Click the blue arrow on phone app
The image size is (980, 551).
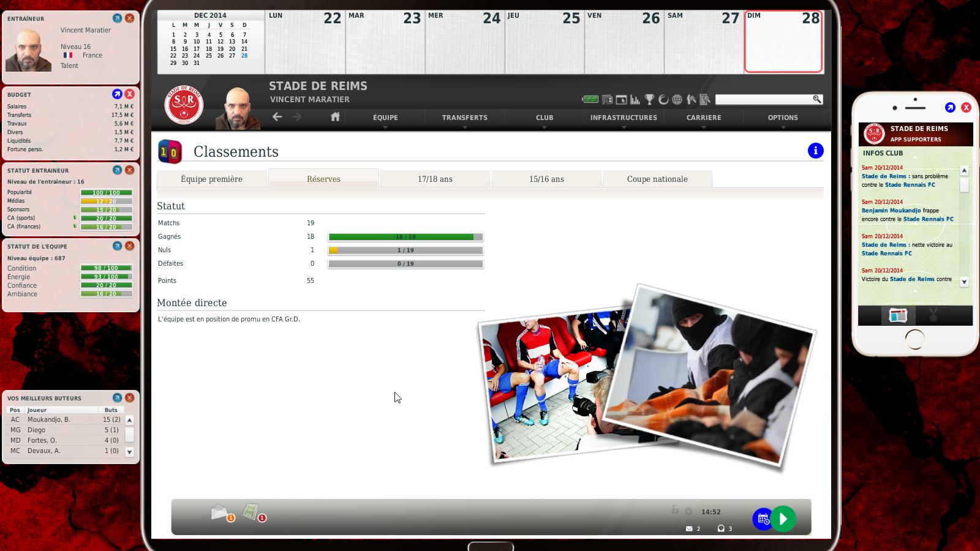click(x=950, y=107)
